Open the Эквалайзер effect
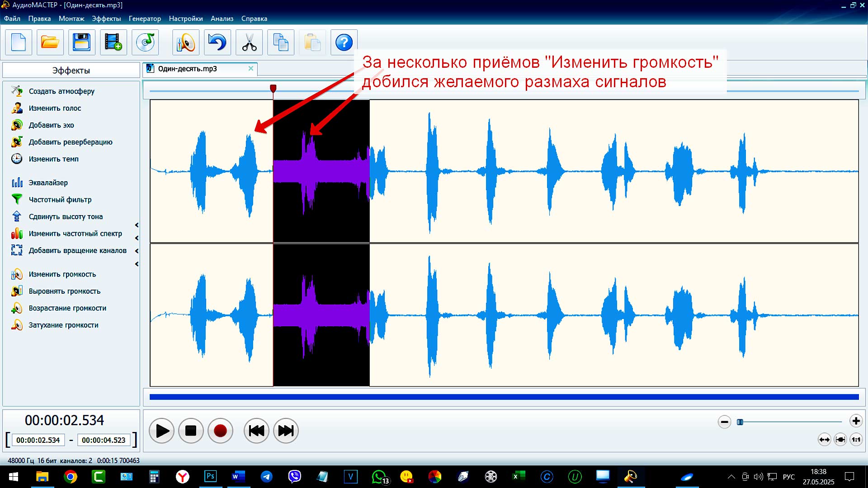 (48, 183)
